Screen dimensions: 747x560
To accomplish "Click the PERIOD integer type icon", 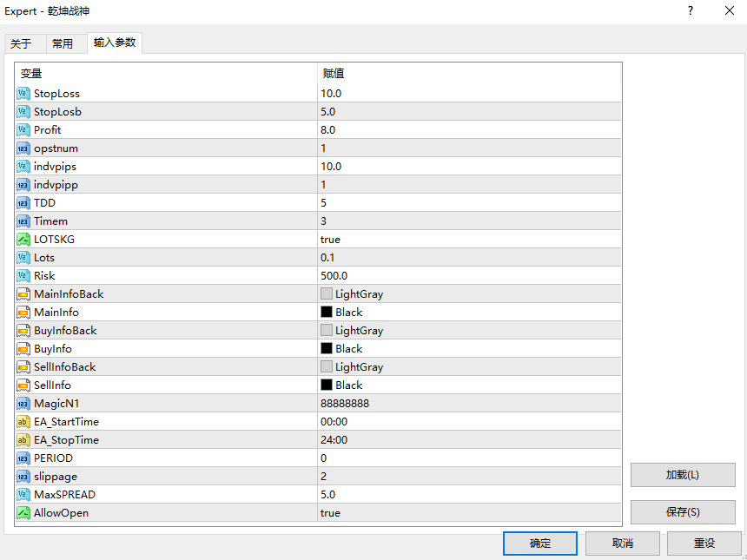I will click(x=23, y=458).
